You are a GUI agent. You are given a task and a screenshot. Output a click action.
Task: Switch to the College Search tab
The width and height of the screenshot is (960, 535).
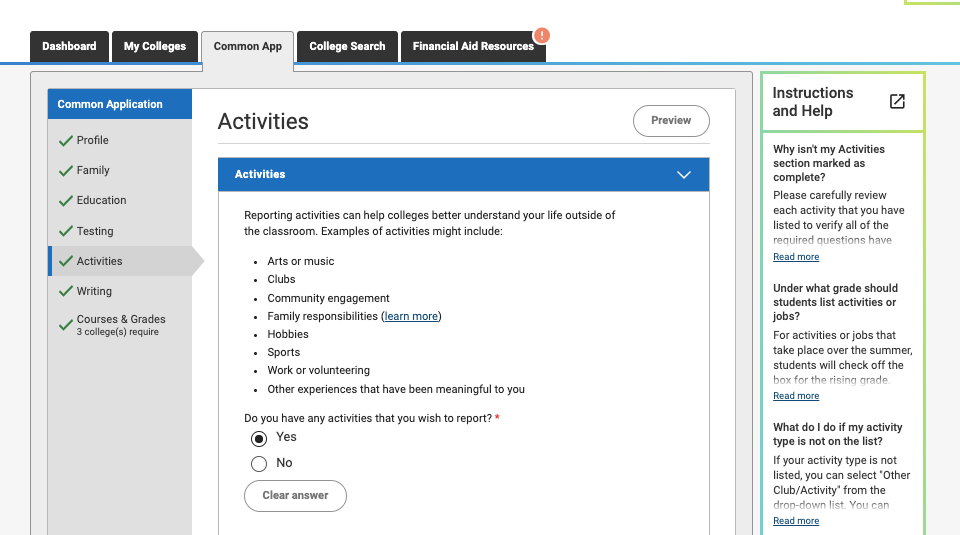347,46
